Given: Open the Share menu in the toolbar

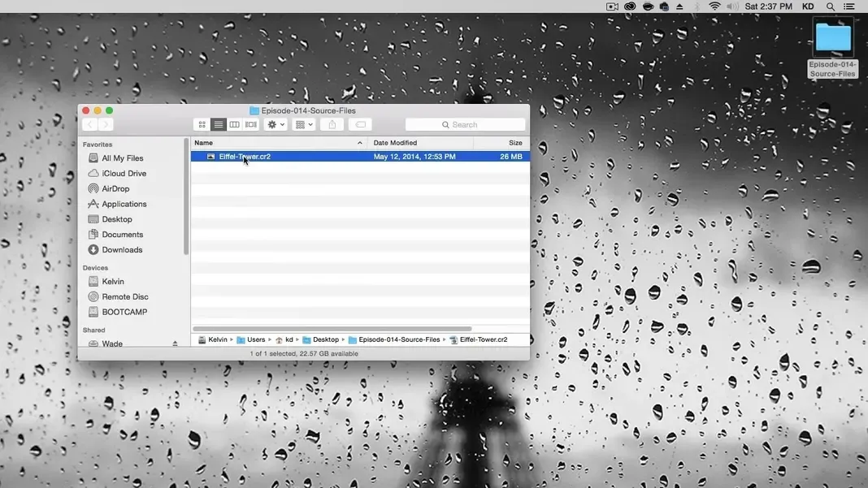Looking at the screenshot, I should coord(332,124).
